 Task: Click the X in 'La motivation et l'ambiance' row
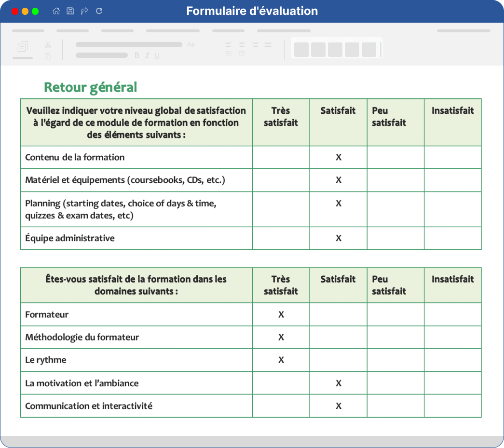click(339, 383)
